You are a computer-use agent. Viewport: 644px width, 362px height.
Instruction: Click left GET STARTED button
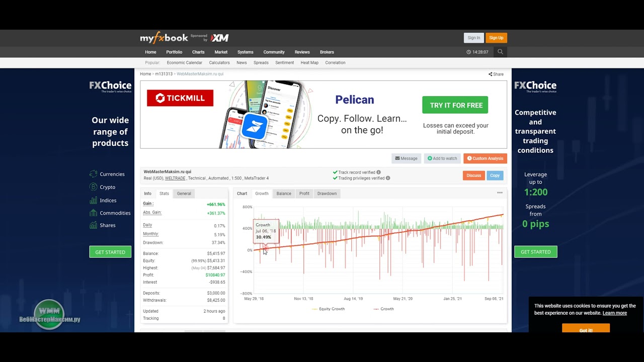(x=110, y=252)
